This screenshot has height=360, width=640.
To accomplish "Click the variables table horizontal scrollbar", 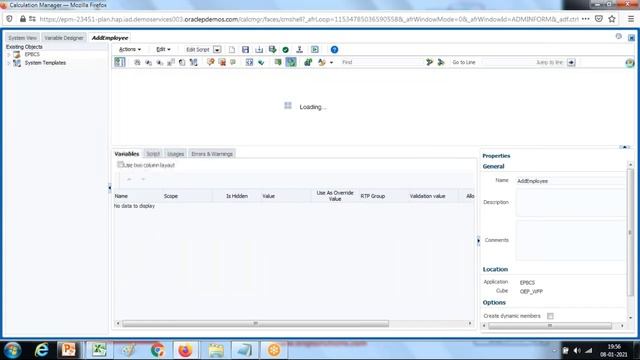I will point(255,324).
